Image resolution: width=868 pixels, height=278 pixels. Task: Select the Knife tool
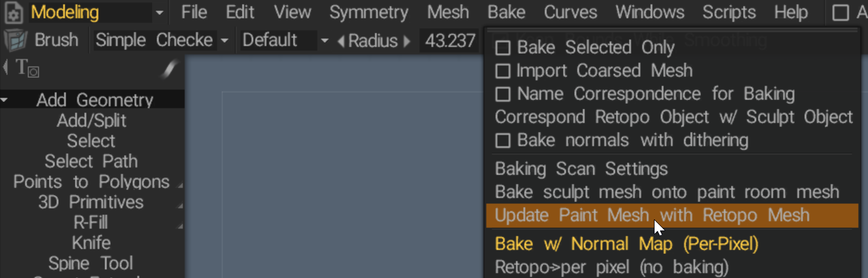pos(91,243)
